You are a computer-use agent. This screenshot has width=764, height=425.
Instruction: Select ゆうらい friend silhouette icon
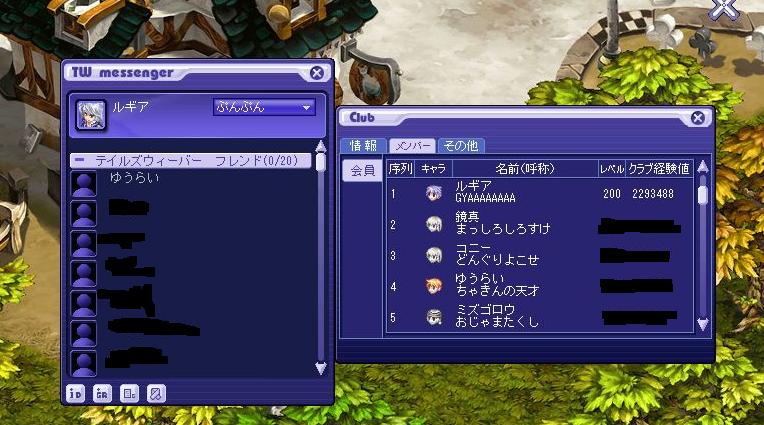84,183
